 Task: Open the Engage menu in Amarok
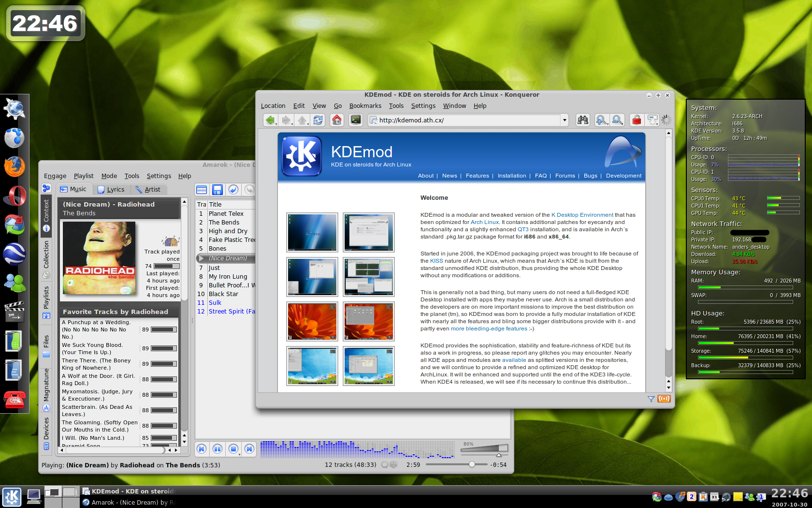tap(55, 176)
